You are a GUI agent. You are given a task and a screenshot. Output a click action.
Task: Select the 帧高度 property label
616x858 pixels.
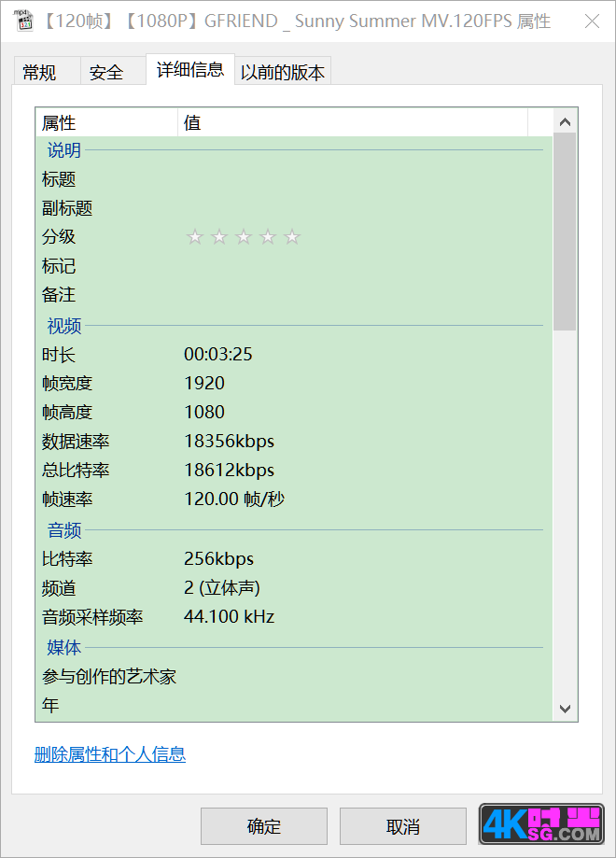pyautogui.click(x=67, y=412)
